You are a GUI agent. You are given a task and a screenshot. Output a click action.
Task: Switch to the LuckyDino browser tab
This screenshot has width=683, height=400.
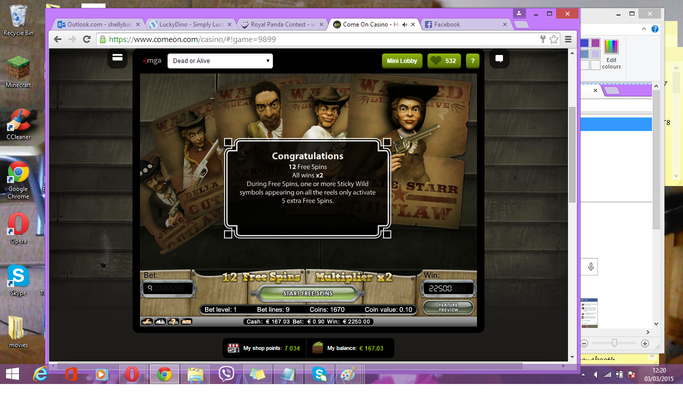[191, 24]
